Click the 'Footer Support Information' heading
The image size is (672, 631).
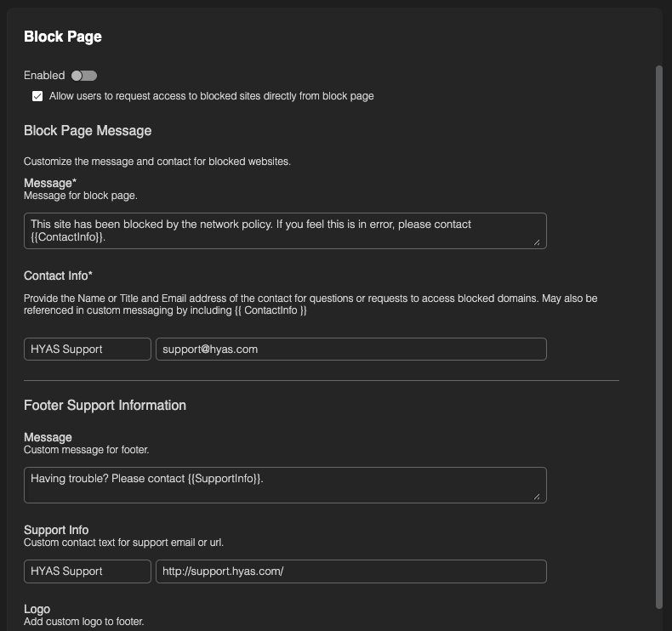click(x=105, y=405)
